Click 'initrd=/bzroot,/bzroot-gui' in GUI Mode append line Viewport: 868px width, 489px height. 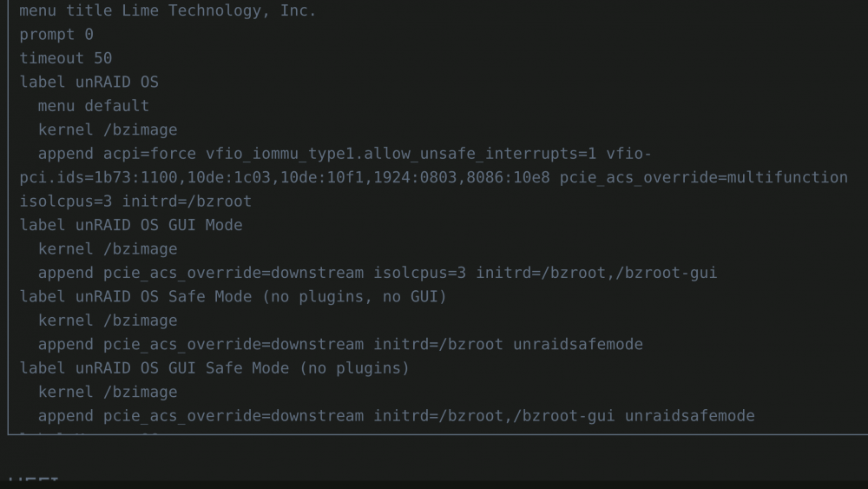pos(597,273)
